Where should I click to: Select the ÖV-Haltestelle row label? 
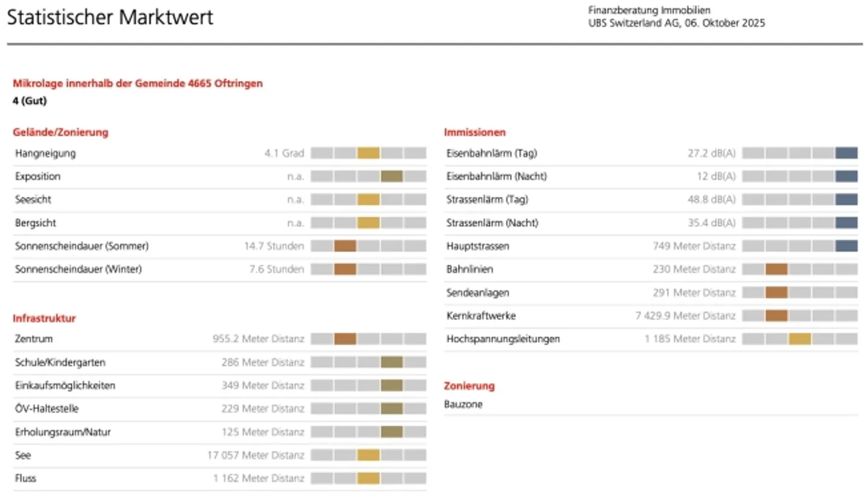point(47,409)
